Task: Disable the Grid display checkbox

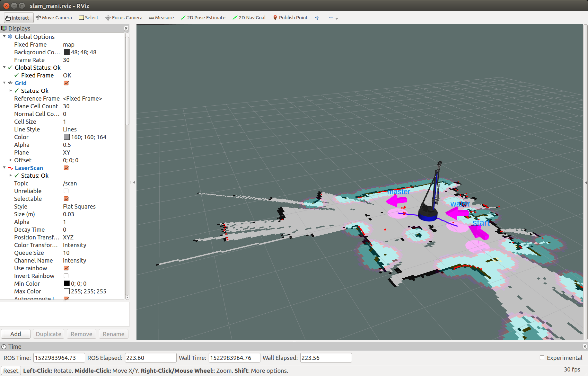Action: (x=66, y=83)
